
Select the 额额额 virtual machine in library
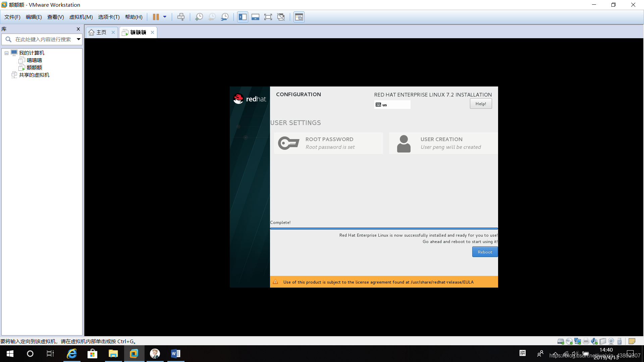34,68
